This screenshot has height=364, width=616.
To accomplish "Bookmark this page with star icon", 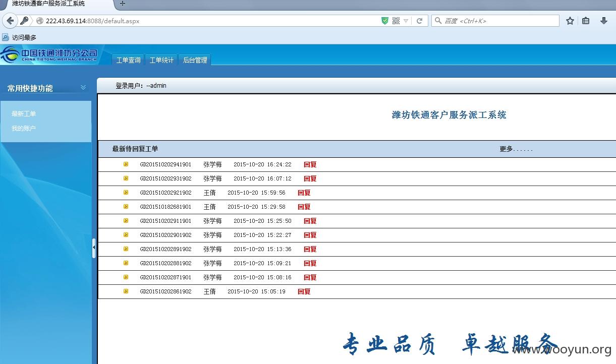I will [570, 21].
